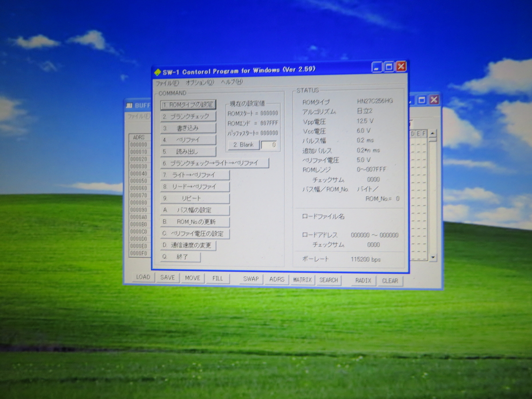Click MOVE button in buffer window
This screenshot has height=399, width=532.
[192, 278]
